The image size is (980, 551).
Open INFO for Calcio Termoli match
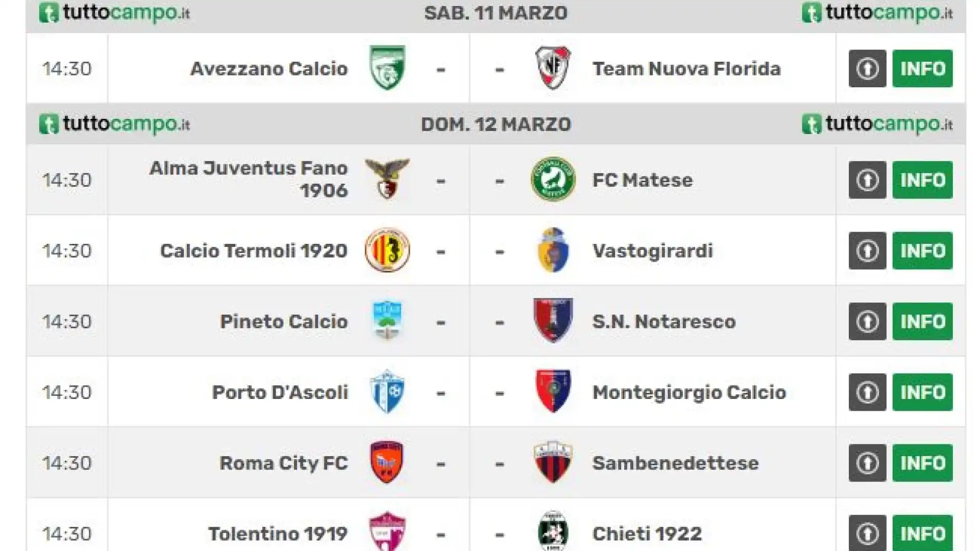[922, 251]
